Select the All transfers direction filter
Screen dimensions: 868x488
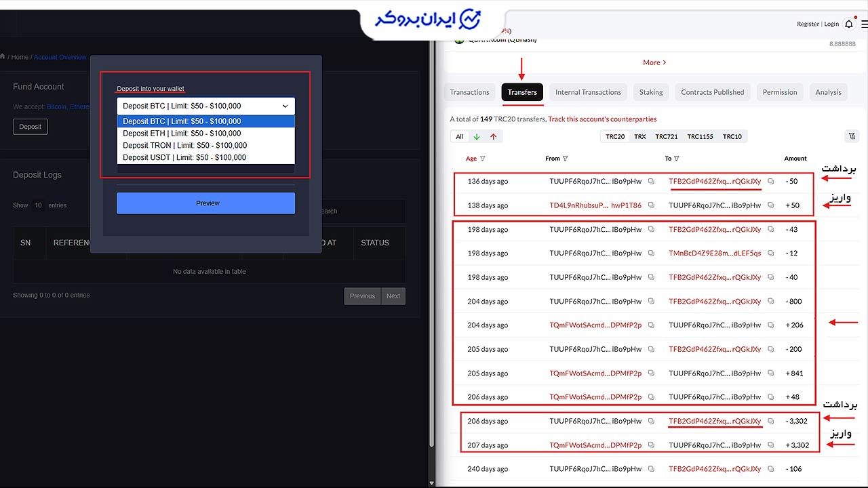tap(459, 136)
